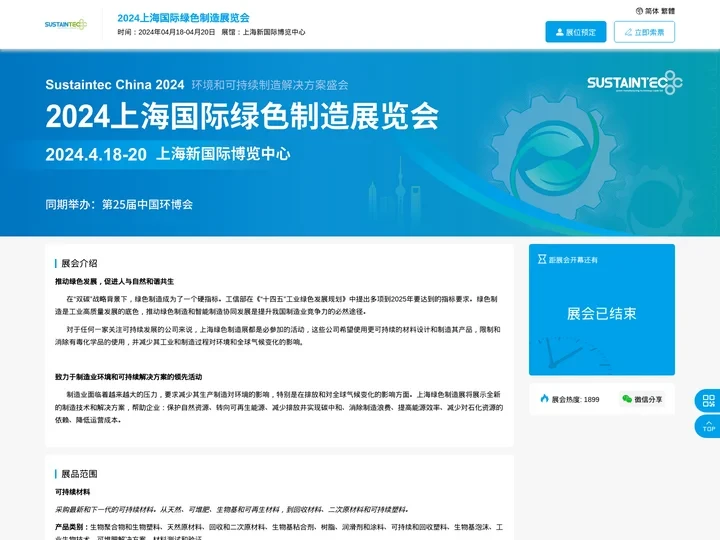Switch language to 繁體
Screen dimensions: 720x540
point(668,11)
